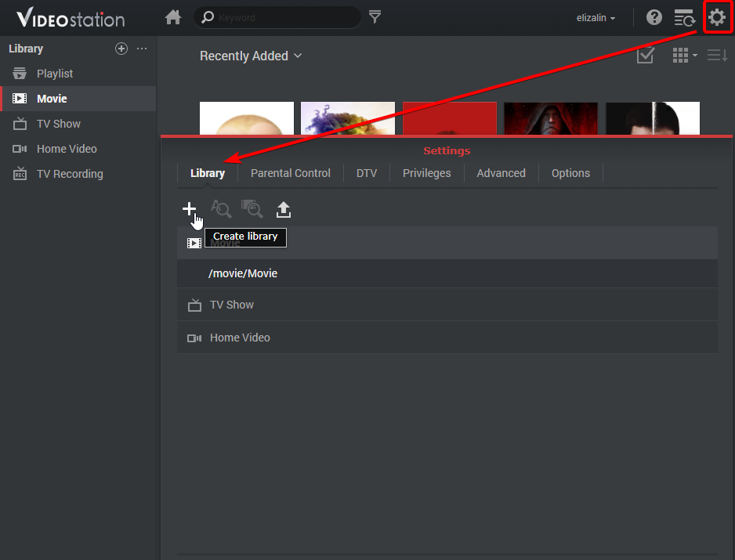This screenshot has height=560, width=735.
Task: Open the hooded figure movie thumbnail
Action: click(551, 118)
